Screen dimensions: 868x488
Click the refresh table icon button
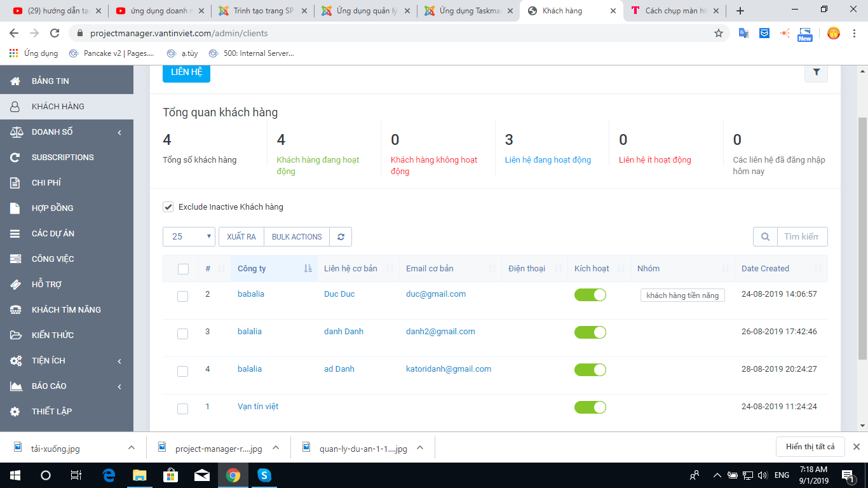coord(341,237)
